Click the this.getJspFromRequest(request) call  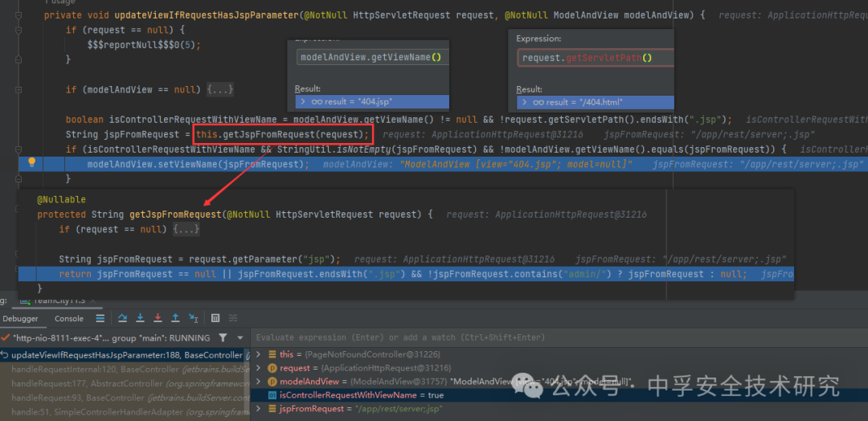tap(282, 134)
